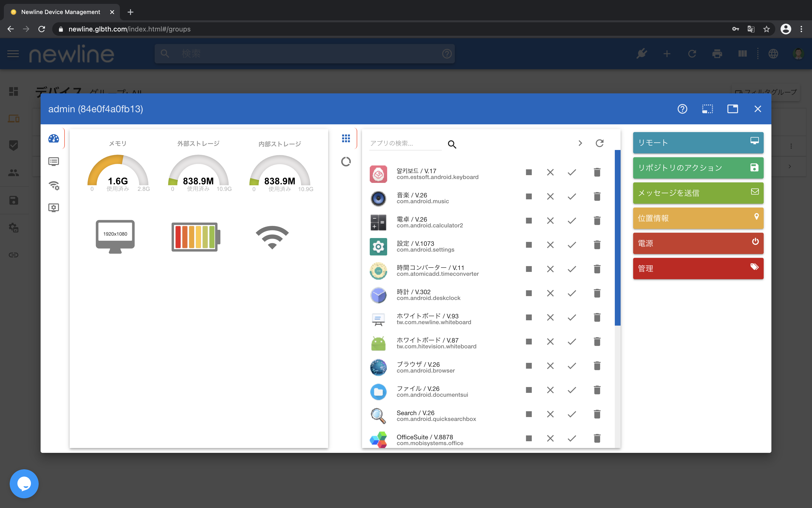
Task: Open the Wi-Fi settings tab icon
Action: pyautogui.click(x=54, y=185)
